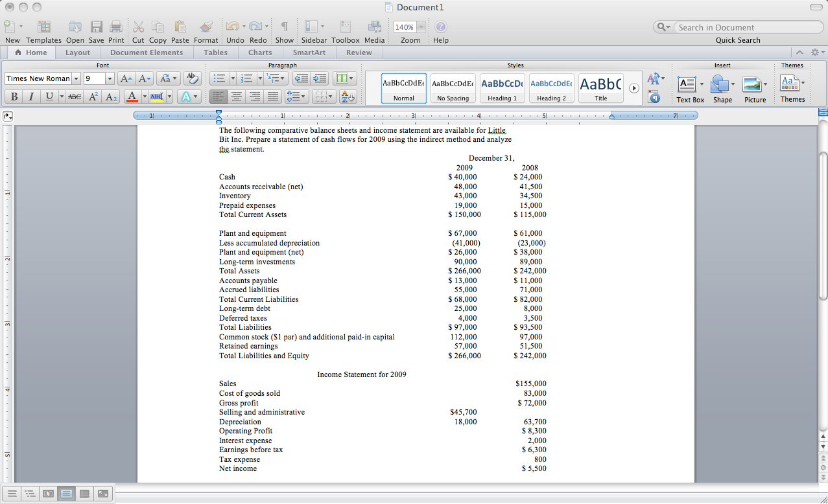Click the Copy icon

click(158, 27)
